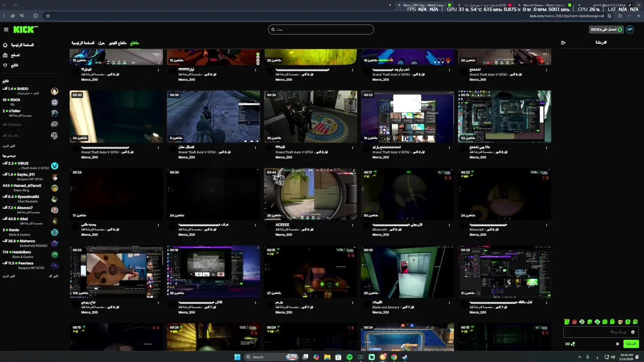Show hidden system tray icons chevron
The width and height of the screenshot is (644, 362).
click(x=579, y=357)
